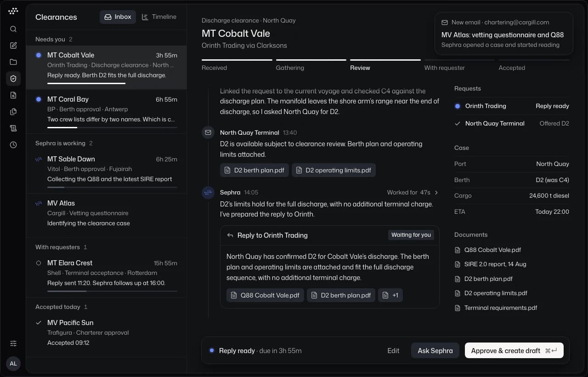This screenshot has width=588, height=377.
Task: Open D2 operating limits.pdf attachment from North Quay's message
Action: pos(334,170)
